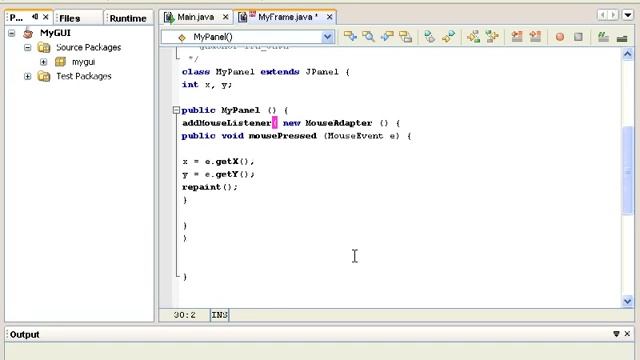Click the Shift Line Left icon
This screenshot has width=640, height=360.
coord(517,37)
